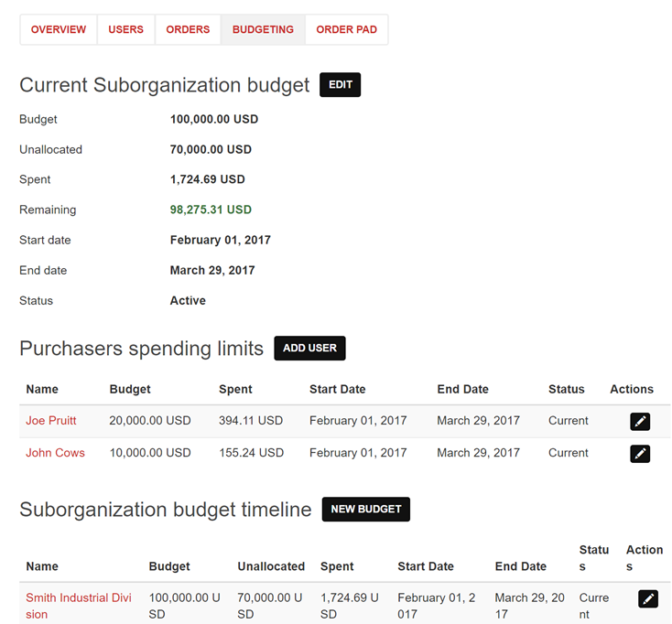Go to the Orders tab
Screen dimensions: 672x624
coord(188,29)
